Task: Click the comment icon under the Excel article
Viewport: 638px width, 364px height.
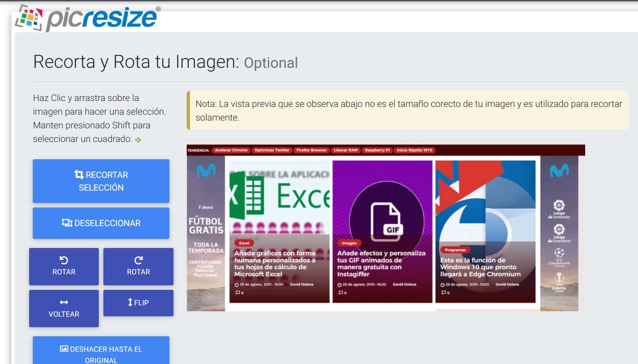Action: (237, 293)
